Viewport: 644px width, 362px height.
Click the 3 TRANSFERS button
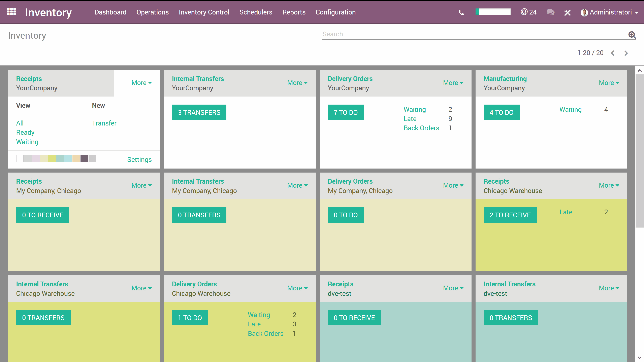point(199,112)
